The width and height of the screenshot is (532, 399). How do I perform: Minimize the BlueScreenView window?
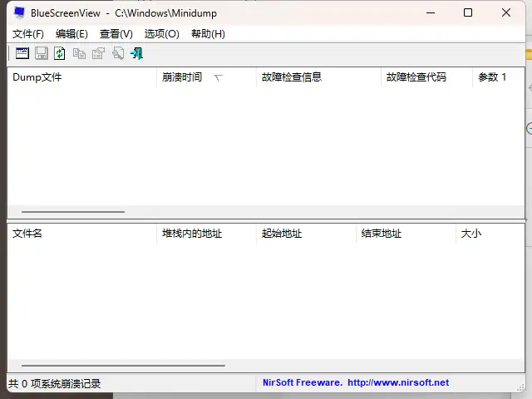(431, 13)
